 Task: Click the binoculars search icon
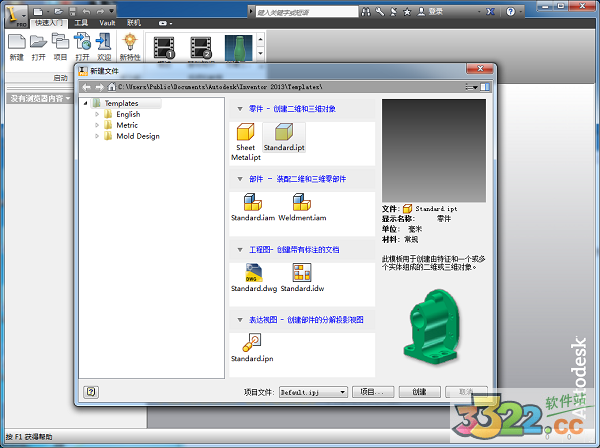pos(366,12)
